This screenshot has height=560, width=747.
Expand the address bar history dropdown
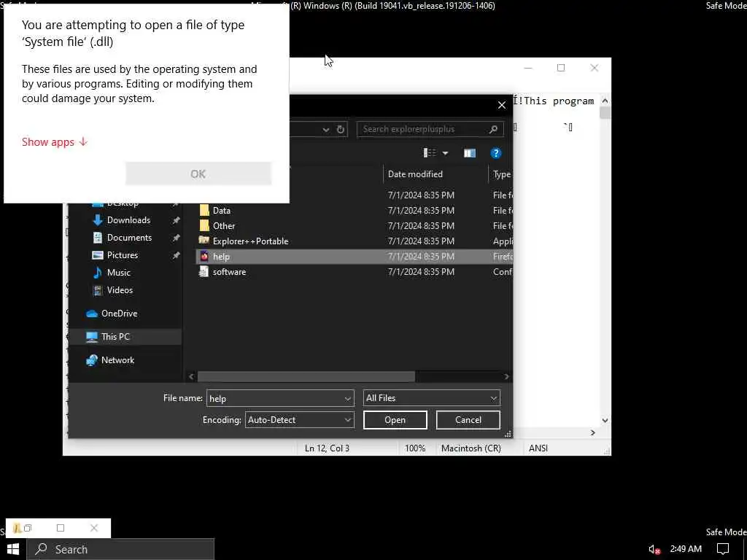pos(326,129)
